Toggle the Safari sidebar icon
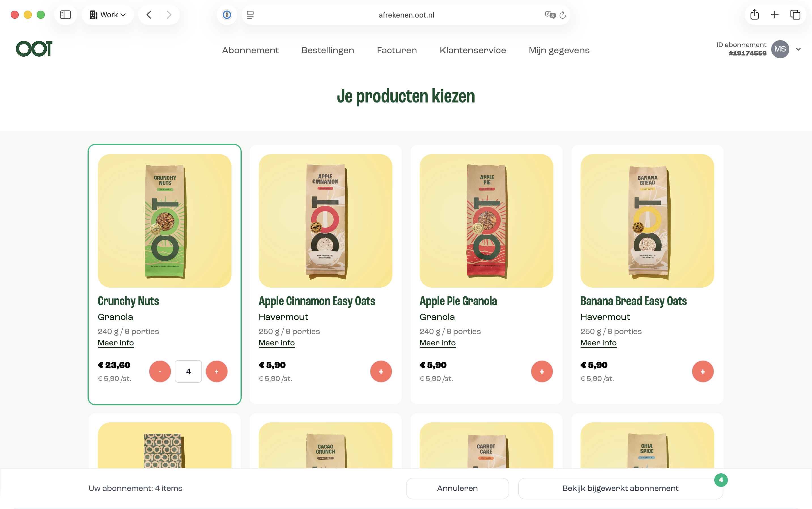 coord(65,15)
